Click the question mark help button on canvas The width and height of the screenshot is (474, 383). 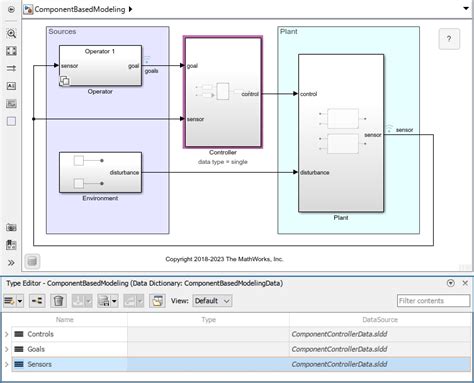click(449, 39)
